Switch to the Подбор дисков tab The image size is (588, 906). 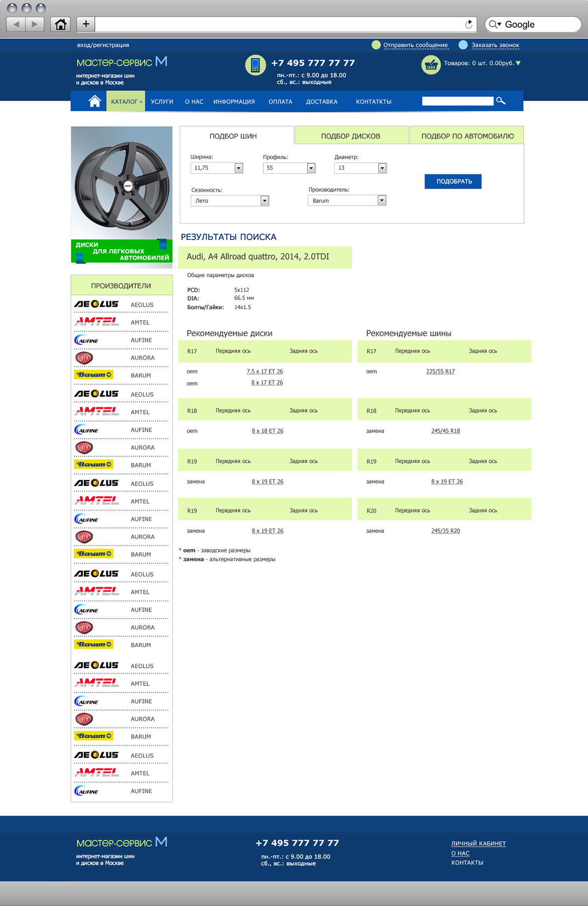click(x=351, y=136)
